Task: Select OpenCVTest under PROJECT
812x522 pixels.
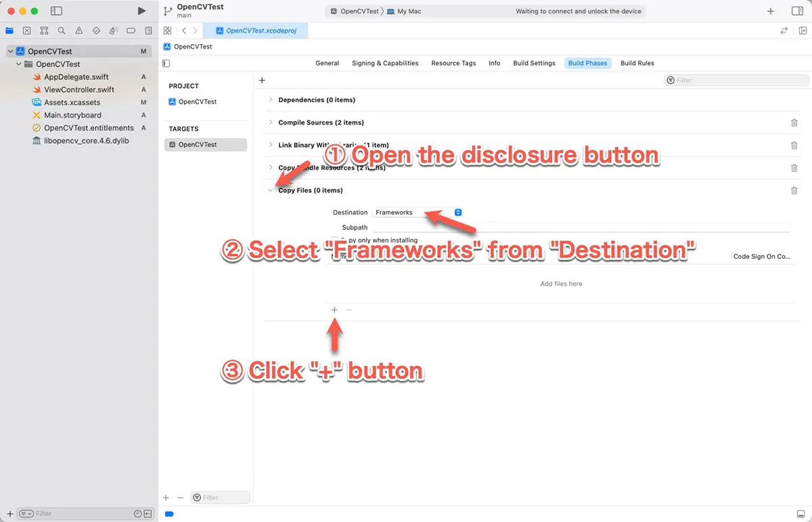Action: pos(193,102)
